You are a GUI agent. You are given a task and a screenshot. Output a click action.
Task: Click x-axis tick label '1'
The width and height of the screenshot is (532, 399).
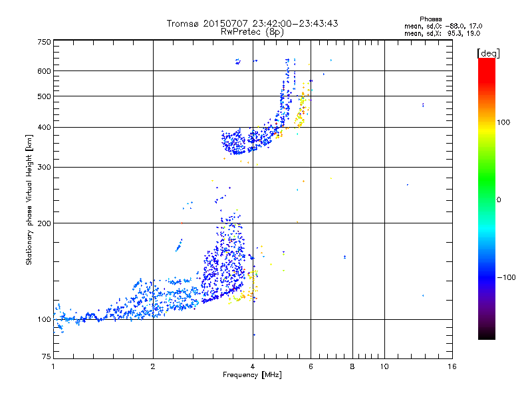54,366
